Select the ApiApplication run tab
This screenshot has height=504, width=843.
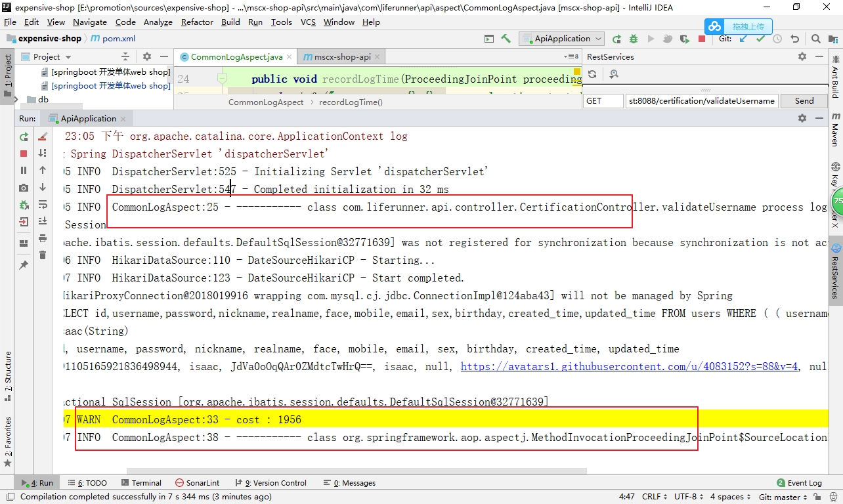87,118
